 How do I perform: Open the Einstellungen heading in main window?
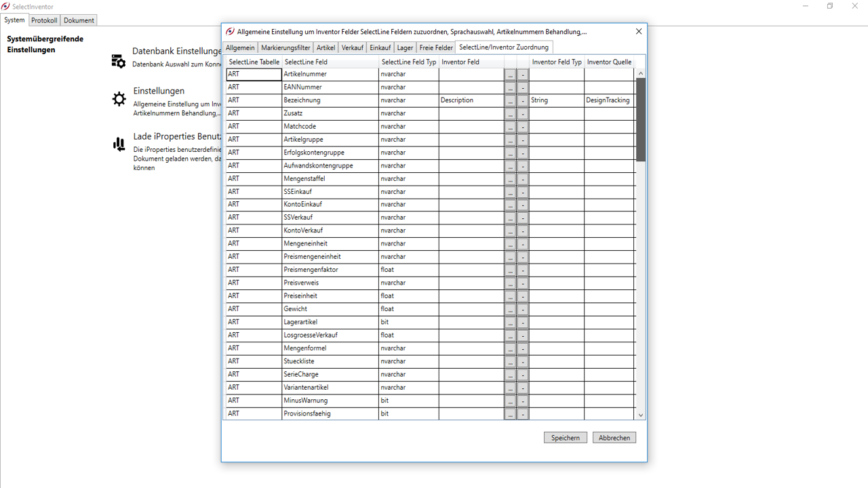click(159, 91)
